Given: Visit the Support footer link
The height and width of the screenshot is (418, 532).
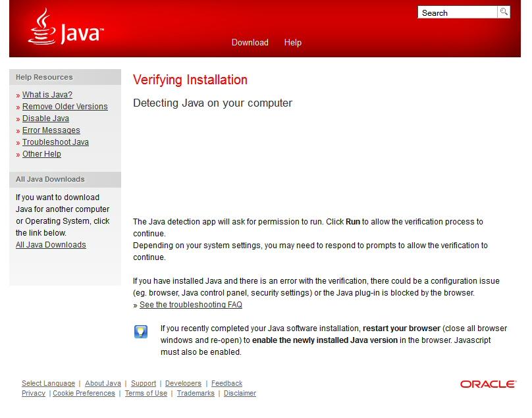Looking at the screenshot, I should (x=144, y=383).
